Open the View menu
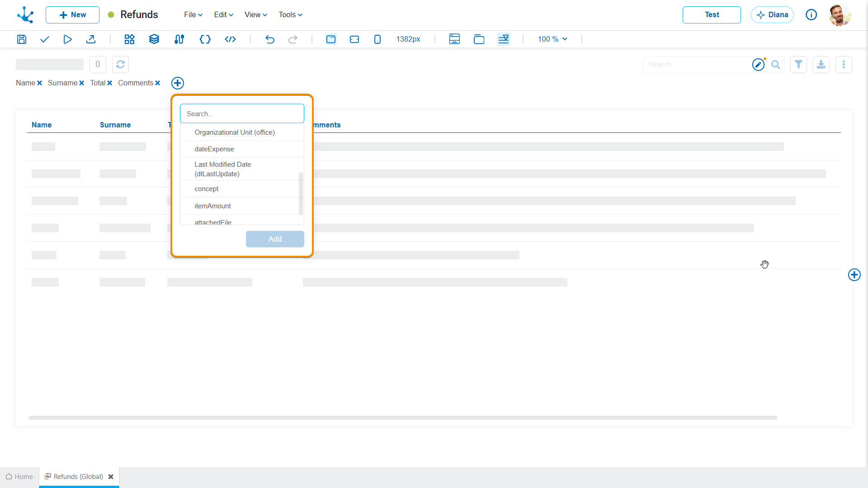The image size is (868, 488). click(x=255, y=15)
